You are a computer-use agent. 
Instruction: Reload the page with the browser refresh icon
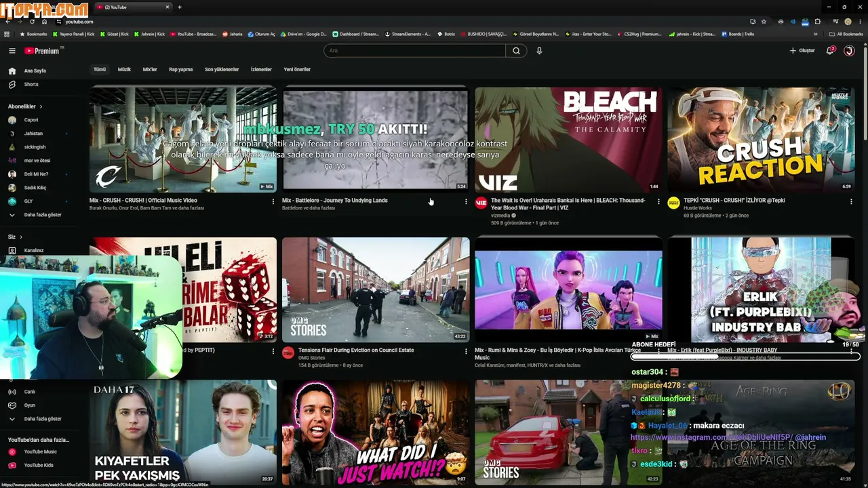coord(32,22)
